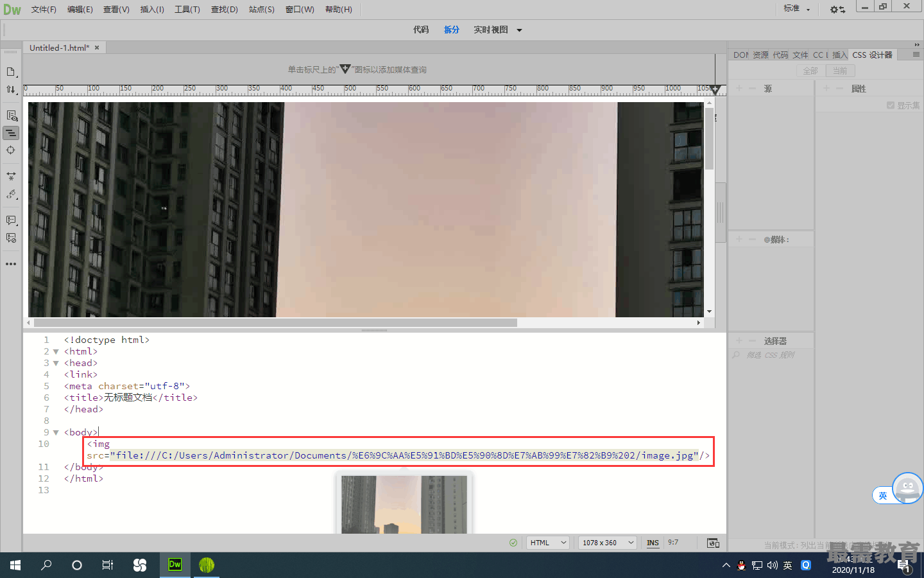Click the horizontal scrollbar of live view
Image resolution: width=924 pixels, height=578 pixels.
click(276, 322)
